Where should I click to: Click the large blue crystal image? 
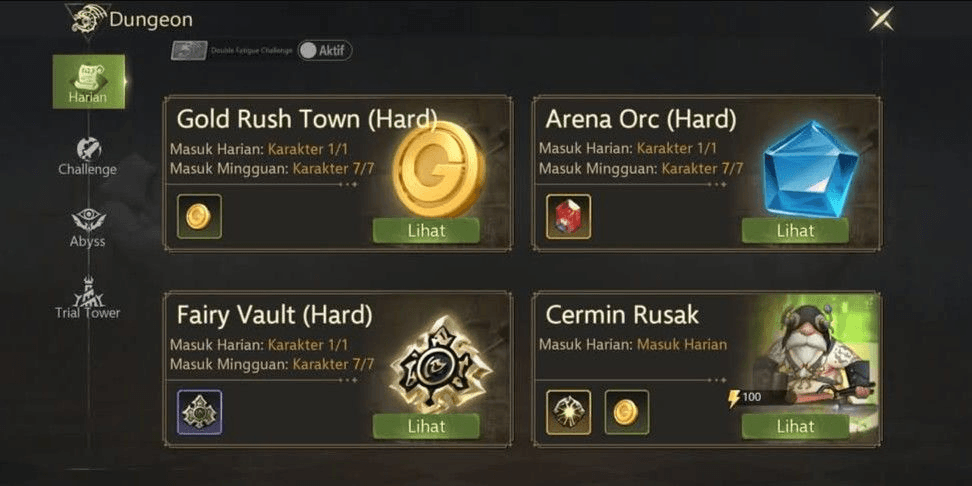pos(810,169)
